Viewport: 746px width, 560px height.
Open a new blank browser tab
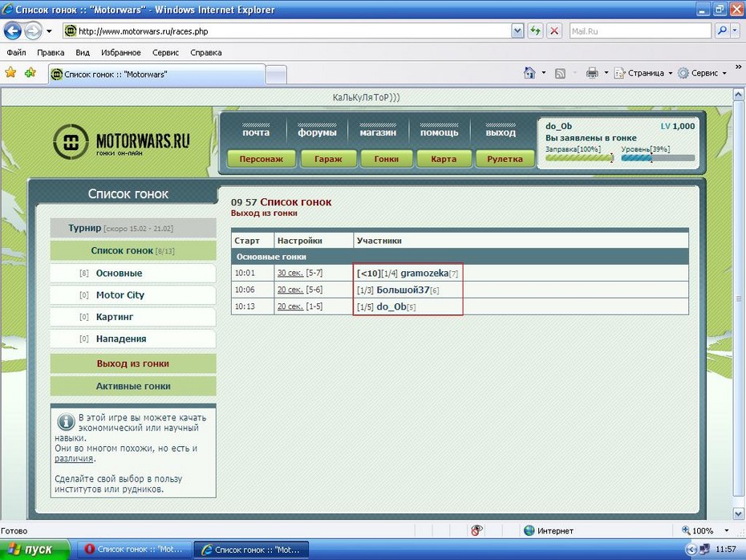pyautogui.click(x=276, y=75)
